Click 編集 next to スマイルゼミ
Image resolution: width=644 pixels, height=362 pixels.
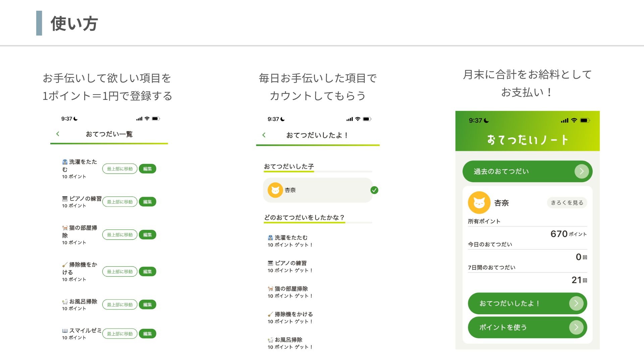click(148, 334)
